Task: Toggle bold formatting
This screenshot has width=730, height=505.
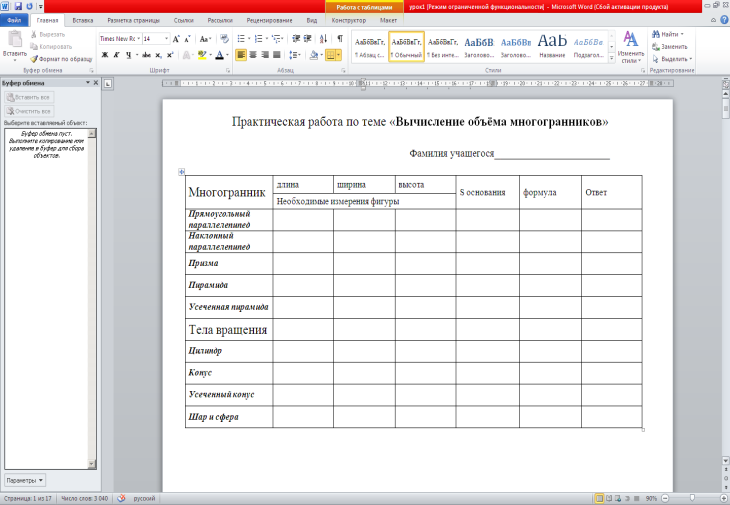Action: [104, 55]
